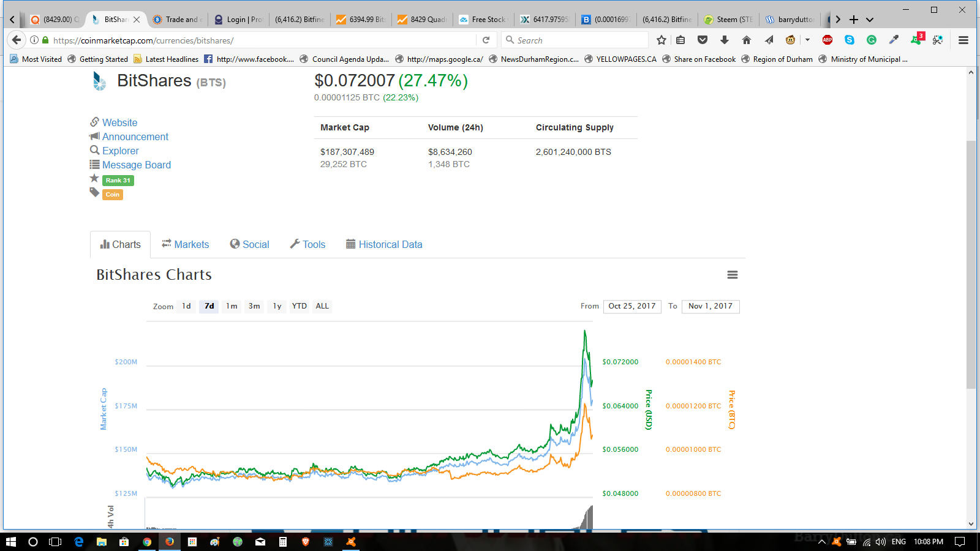Switch to the barrydutton tab
The height and width of the screenshot is (551, 980).
pos(790,20)
